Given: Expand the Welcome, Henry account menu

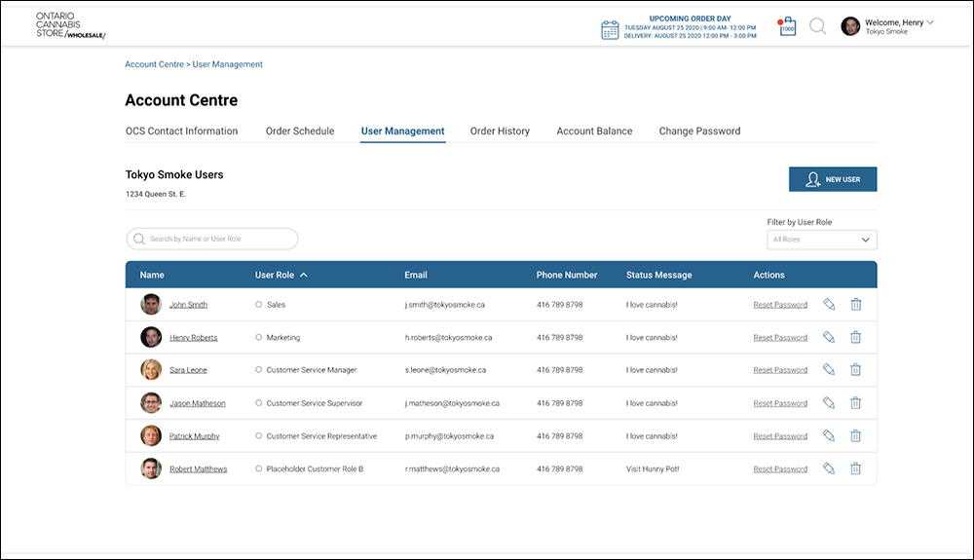Looking at the screenshot, I should pyautogui.click(x=930, y=22).
